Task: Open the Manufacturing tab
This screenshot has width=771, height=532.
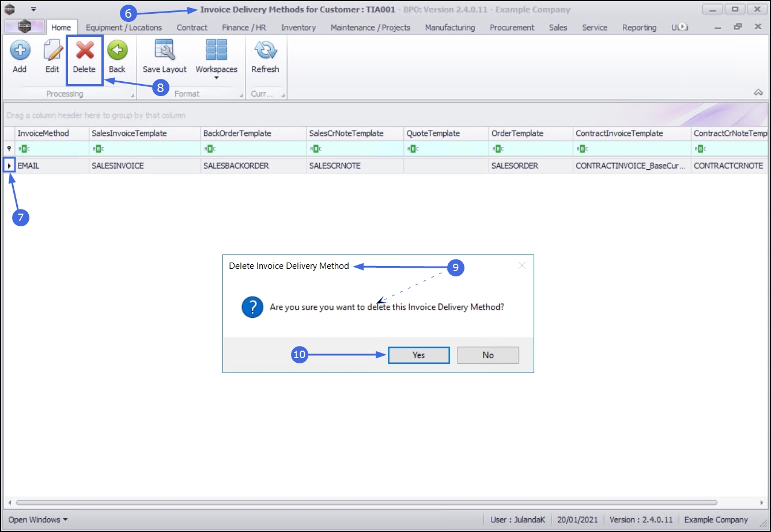Action: pos(450,27)
